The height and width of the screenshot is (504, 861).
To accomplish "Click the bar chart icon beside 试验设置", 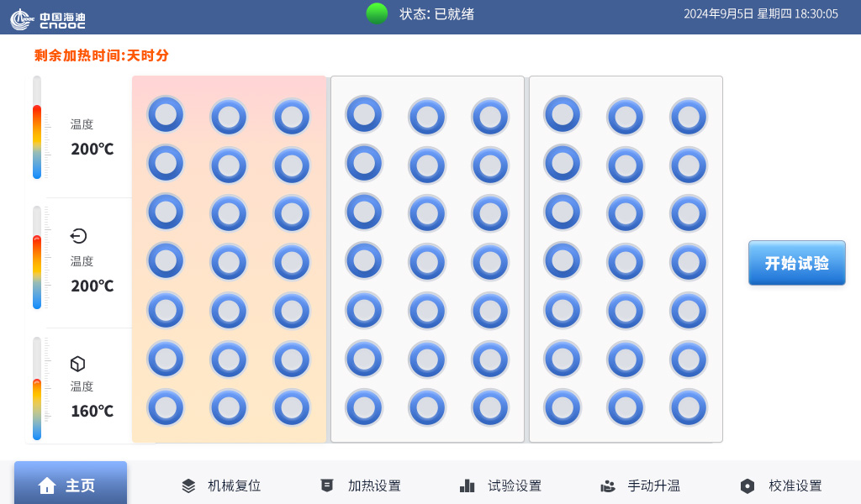I will tap(467, 486).
